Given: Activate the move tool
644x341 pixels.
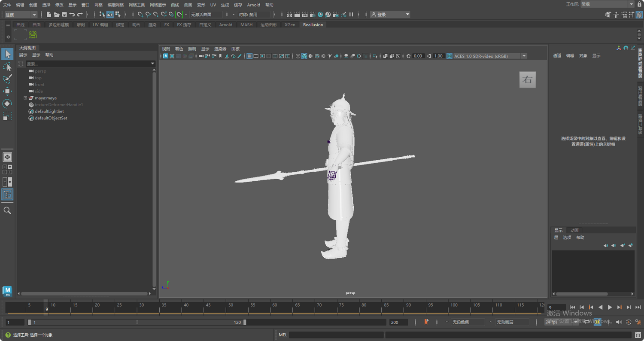Looking at the screenshot, I should coord(6,91).
